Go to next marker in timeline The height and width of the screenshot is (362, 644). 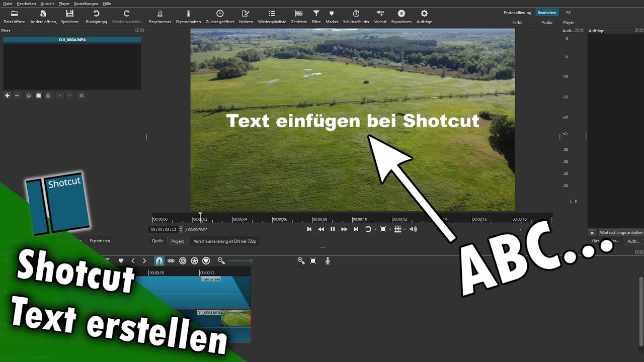tap(144, 260)
